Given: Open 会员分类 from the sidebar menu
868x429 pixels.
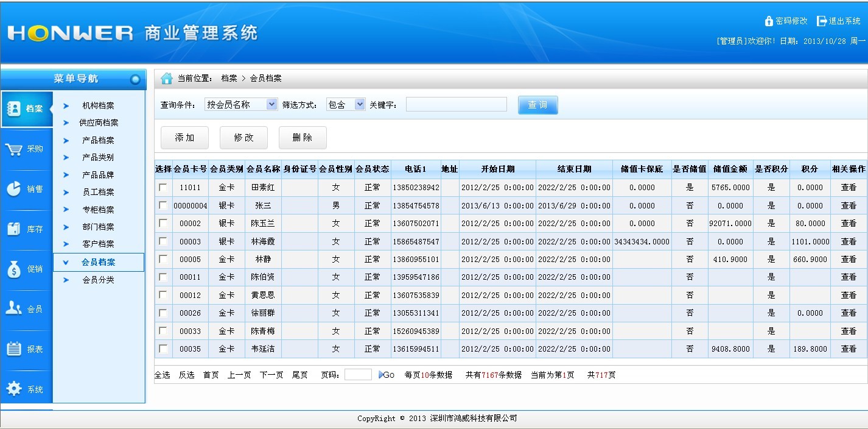Looking at the screenshot, I should [x=98, y=280].
